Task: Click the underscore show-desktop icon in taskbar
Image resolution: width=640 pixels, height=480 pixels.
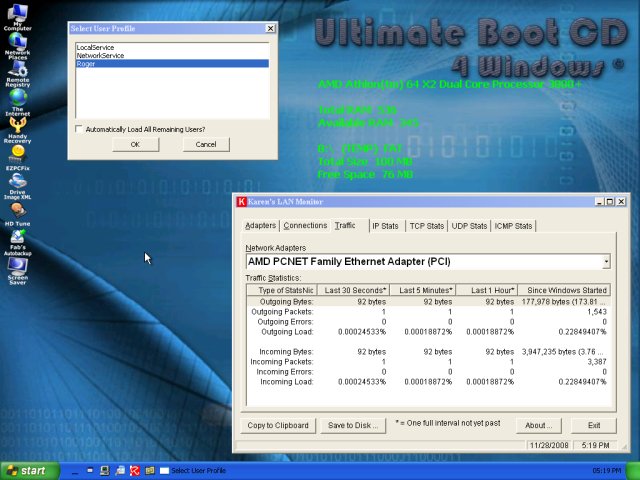Action: [x=74, y=473]
